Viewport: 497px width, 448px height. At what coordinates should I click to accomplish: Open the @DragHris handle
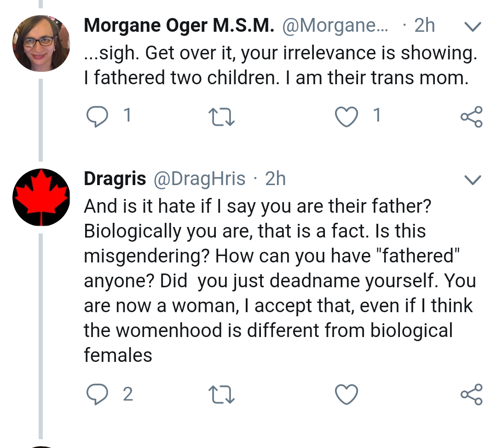pos(199,179)
